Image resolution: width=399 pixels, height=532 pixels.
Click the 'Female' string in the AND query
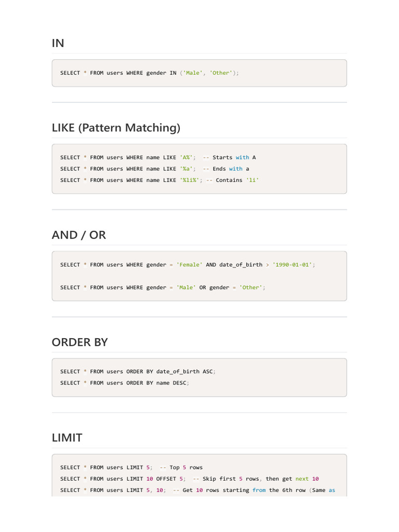(x=189, y=264)
